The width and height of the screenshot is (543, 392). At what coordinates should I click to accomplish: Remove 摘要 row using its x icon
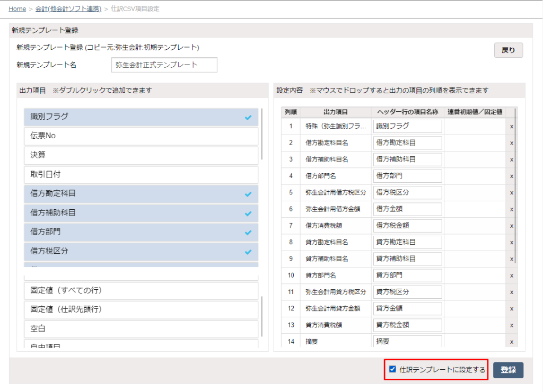[511, 341]
